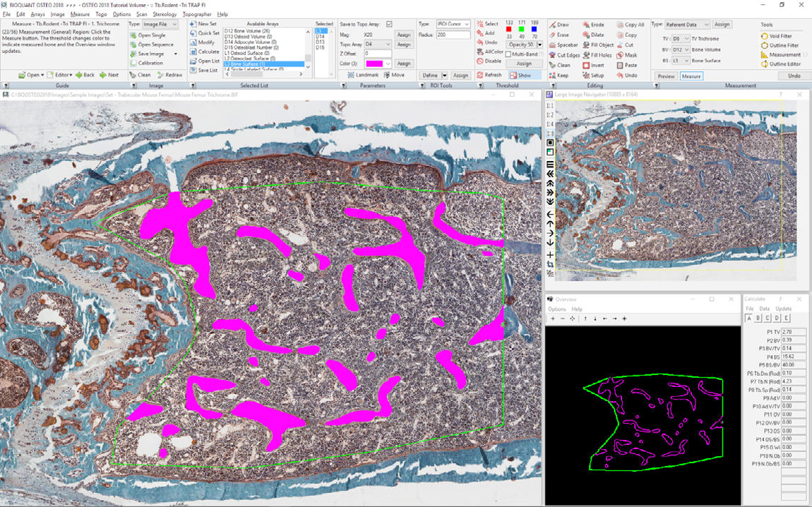
Task: Click Assign next to Mag X20
Action: pos(404,35)
